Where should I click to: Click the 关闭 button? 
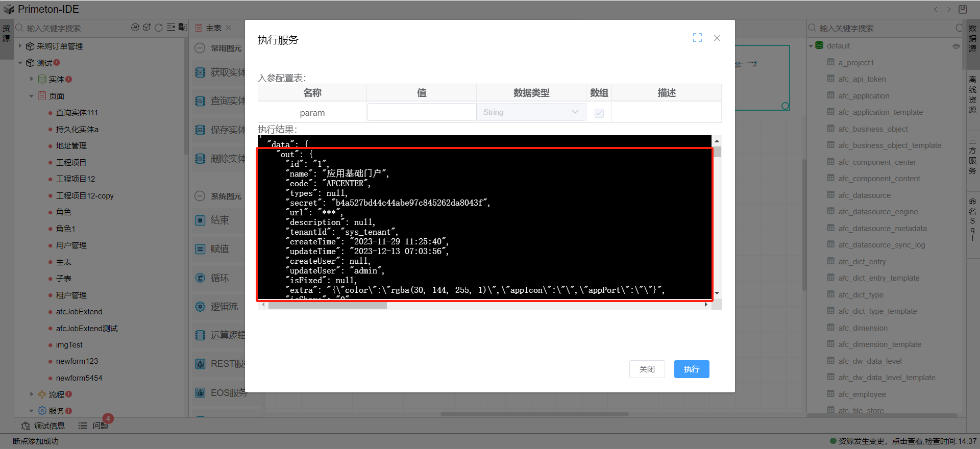pos(647,369)
